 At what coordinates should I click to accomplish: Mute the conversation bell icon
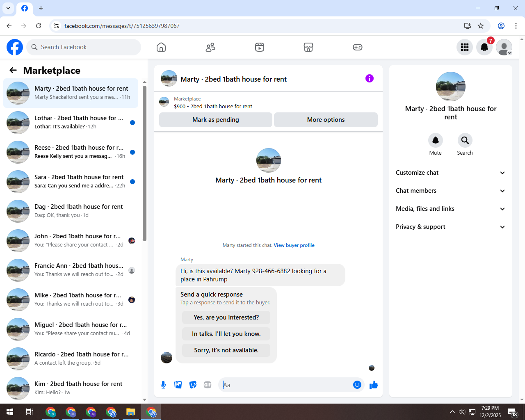(x=436, y=140)
